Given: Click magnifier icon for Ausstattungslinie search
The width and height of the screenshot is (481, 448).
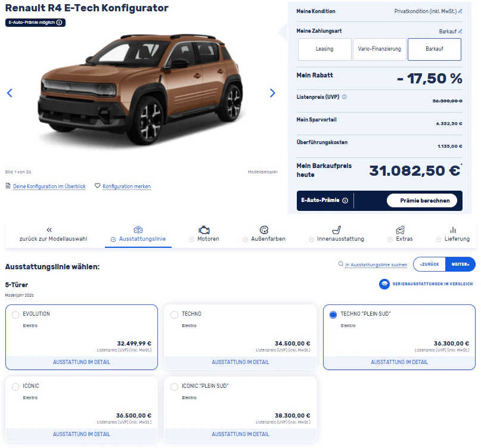Looking at the screenshot, I should 340,264.
